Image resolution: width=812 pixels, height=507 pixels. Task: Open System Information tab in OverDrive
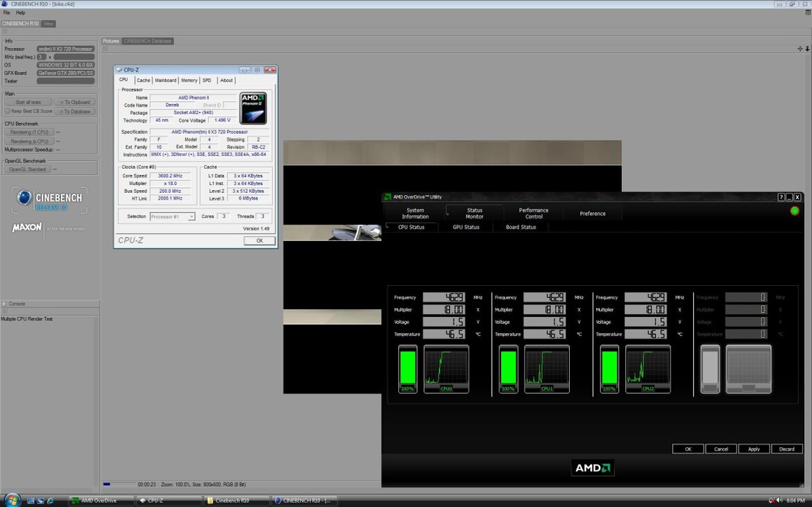point(415,213)
